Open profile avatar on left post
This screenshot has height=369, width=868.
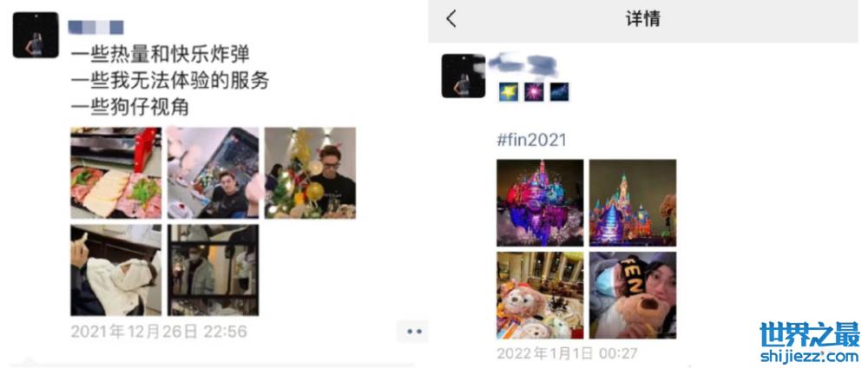(x=36, y=35)
